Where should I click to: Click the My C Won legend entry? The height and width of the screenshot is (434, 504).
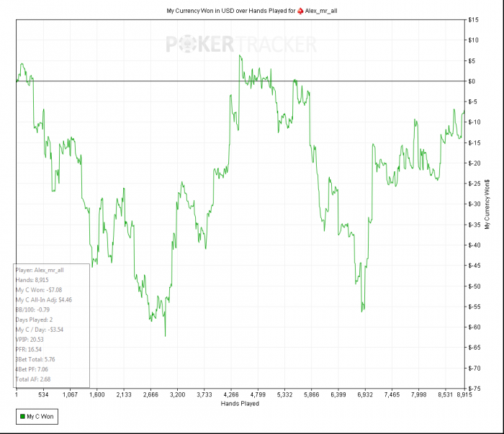click(x=37, y=416)
